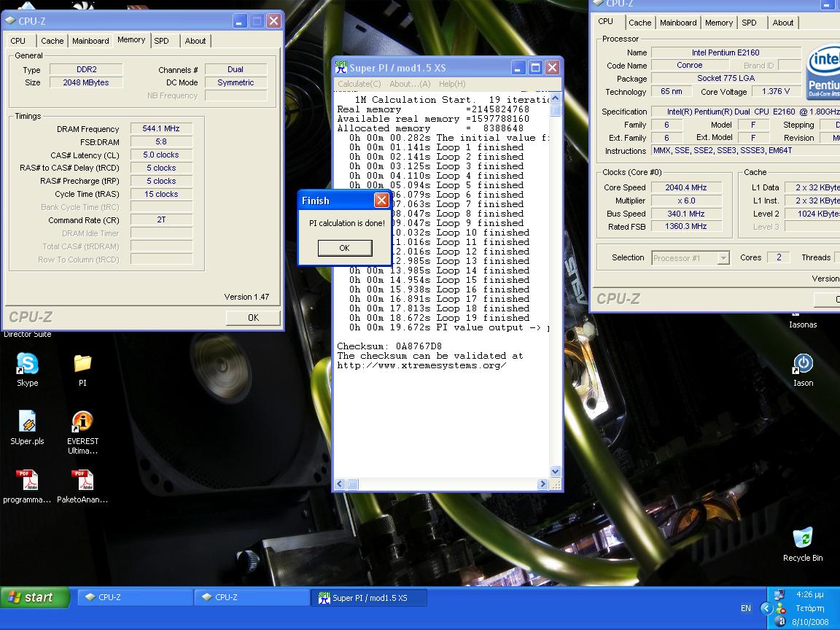
Task: Click the EN language indicator in the taskbar
Action: point(746,608)
